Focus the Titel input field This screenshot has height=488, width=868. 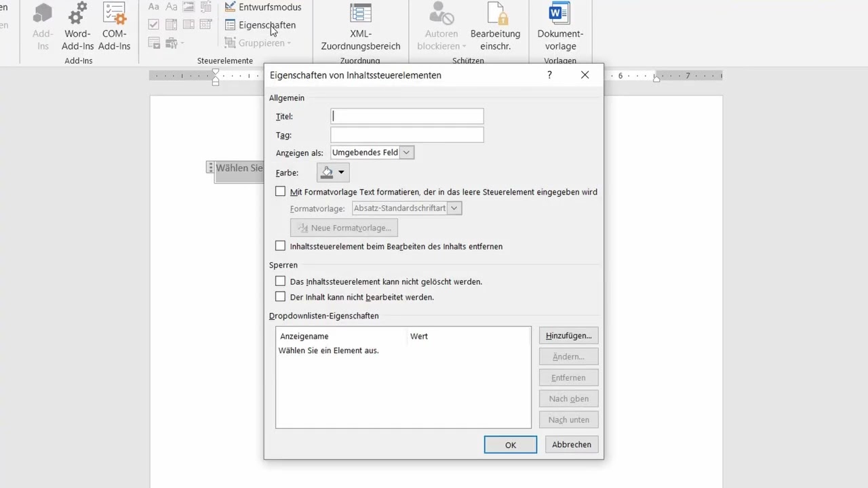coord(407,116)
